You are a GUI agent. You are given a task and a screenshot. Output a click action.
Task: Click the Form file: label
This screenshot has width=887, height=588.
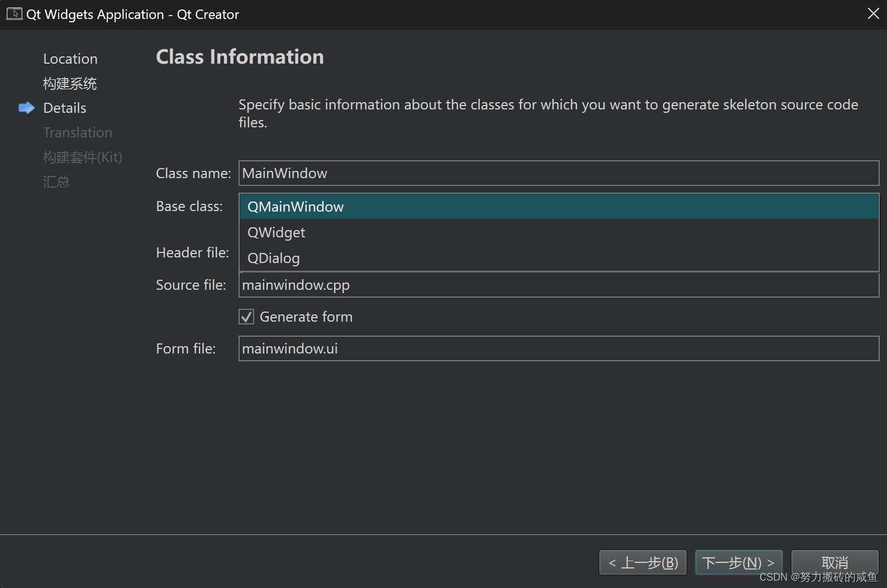tap(186, 349)
